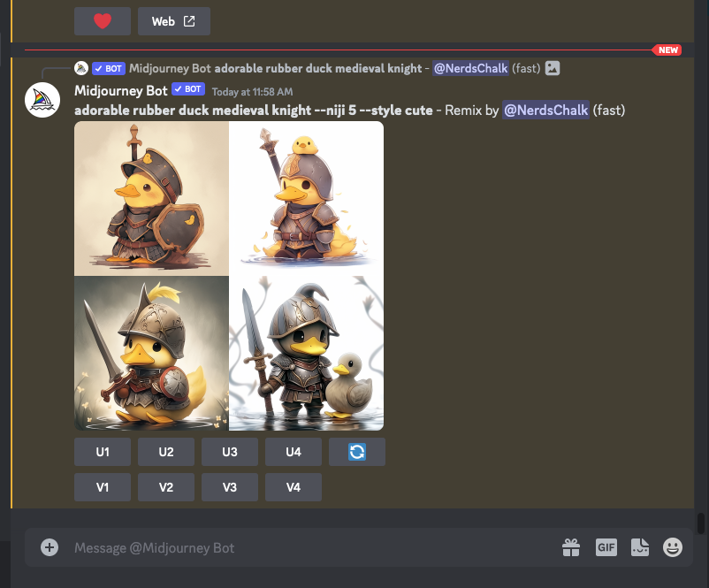
Task: Click the Midjourney Bot sailboat avatar
Action: (42, 100)
